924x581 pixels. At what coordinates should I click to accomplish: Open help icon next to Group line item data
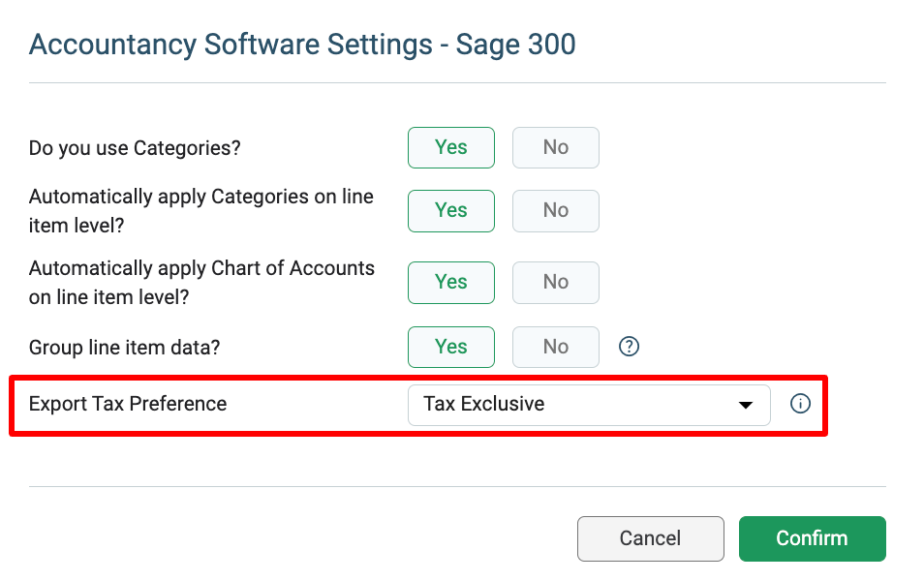pos(629,347)
